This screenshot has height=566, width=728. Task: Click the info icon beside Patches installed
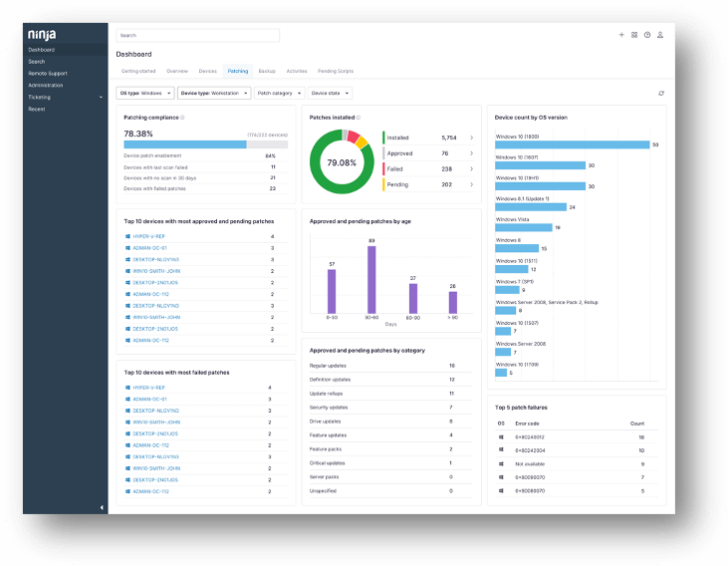coord(359,118)
